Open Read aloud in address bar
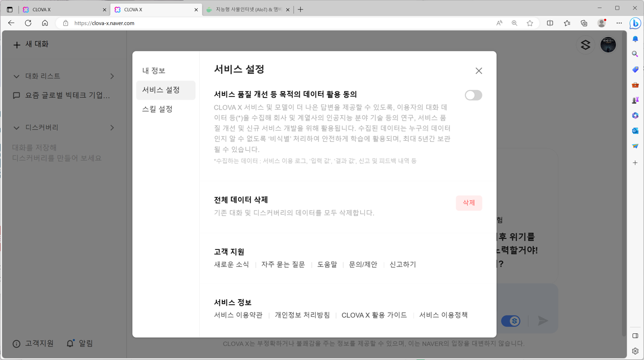644x360 pixels. click(499, 23)
